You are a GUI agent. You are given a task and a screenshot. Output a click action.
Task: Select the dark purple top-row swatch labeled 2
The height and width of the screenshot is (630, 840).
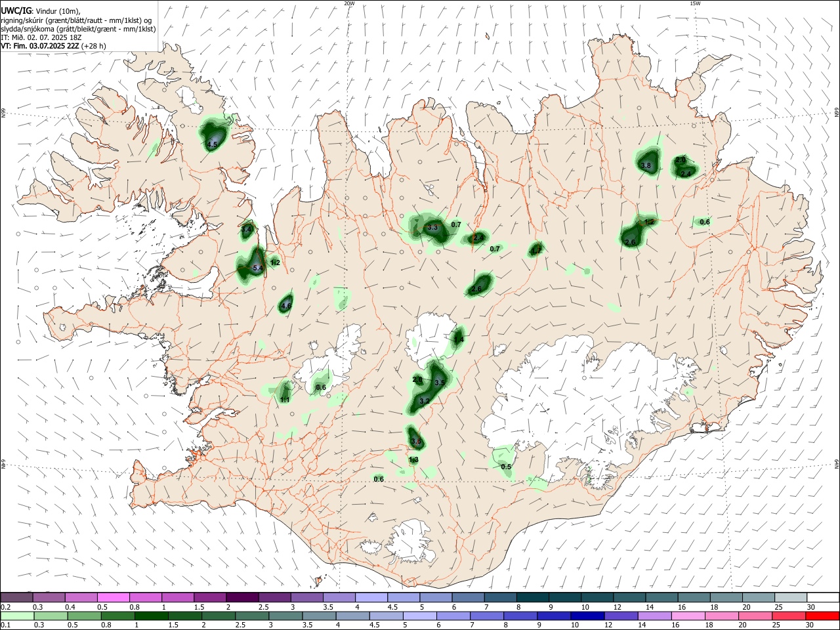point(242,598)
